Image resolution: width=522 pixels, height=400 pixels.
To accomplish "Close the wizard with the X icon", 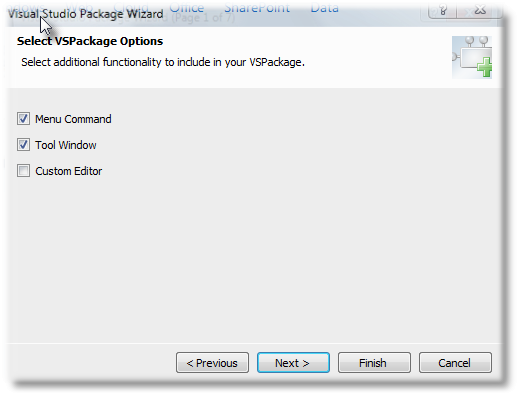I will [480, 10].
